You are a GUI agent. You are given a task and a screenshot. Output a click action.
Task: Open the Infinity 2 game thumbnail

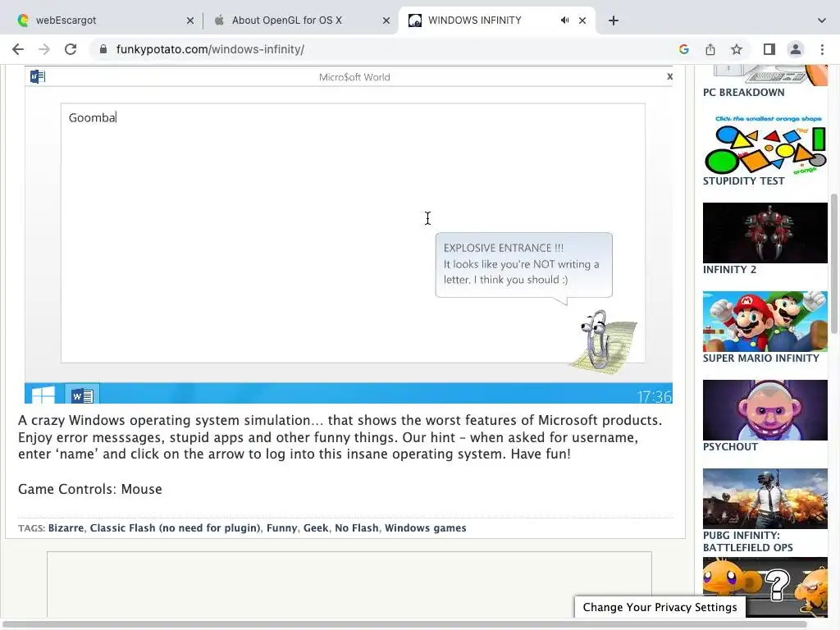[765, 233]
